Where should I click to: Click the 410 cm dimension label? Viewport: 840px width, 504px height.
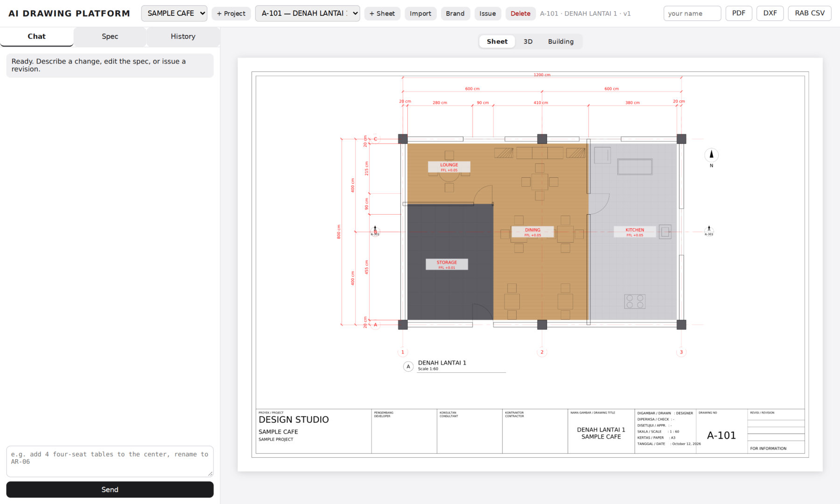coord(541,103)
